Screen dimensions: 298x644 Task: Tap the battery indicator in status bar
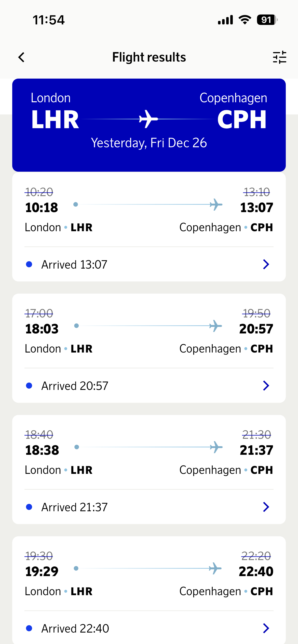click(267, 20)
